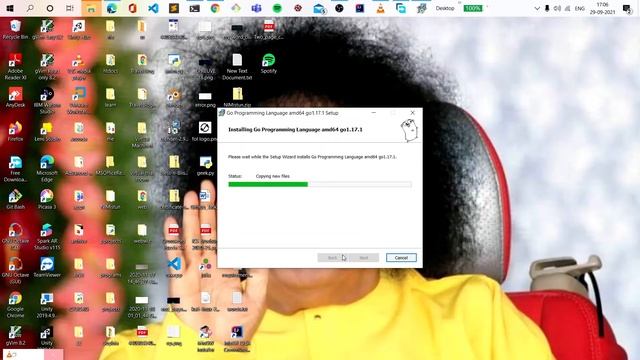Select the Lens Studio desktop icon
Image resolution: width=640 pixels, height=360 pixels.
[47, 132]
